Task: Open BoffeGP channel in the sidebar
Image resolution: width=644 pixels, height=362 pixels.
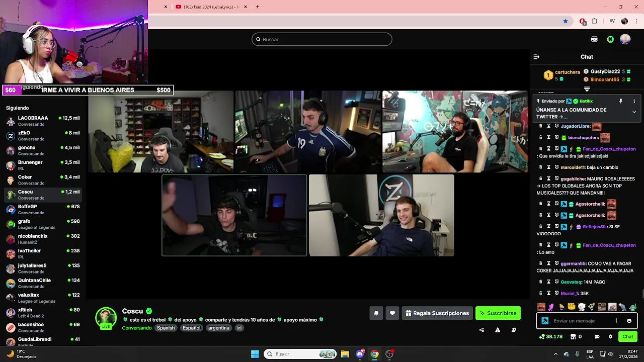Action: (x=43, y=209)
